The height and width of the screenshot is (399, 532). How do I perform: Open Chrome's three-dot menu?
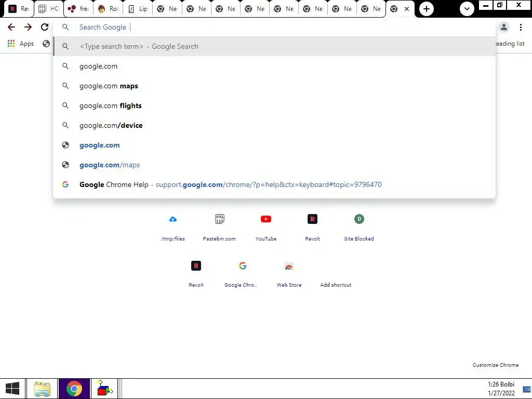(521, 27)
